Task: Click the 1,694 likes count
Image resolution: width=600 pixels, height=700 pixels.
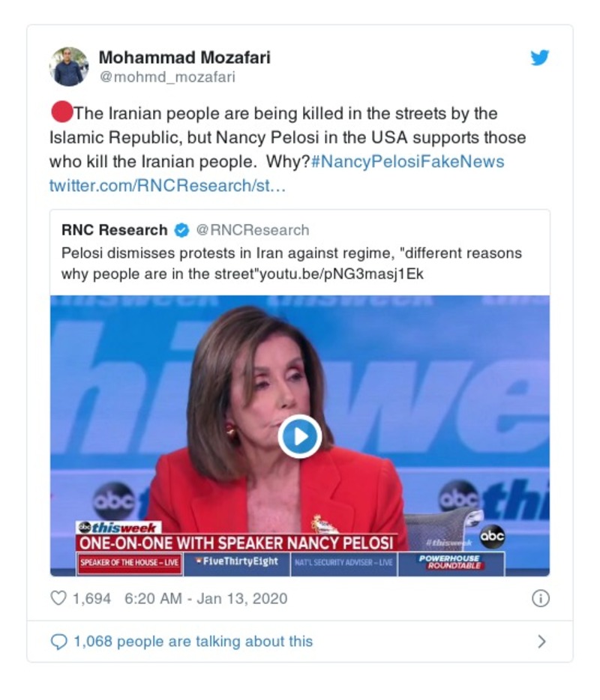Action: [x=91, y=598]
